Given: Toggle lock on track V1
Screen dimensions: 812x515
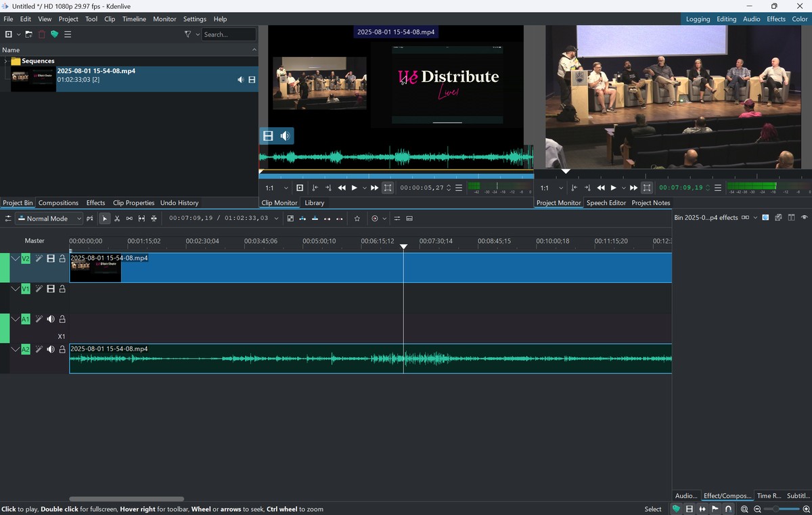Looking at the screenshot, I should (x=62, y=289).
